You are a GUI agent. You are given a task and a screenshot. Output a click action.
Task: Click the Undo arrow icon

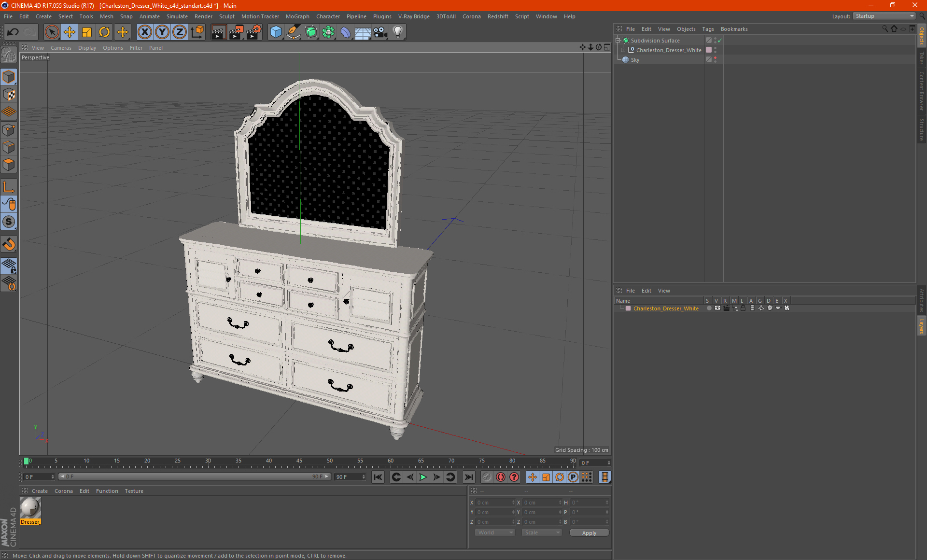click(x=13, y=32)
